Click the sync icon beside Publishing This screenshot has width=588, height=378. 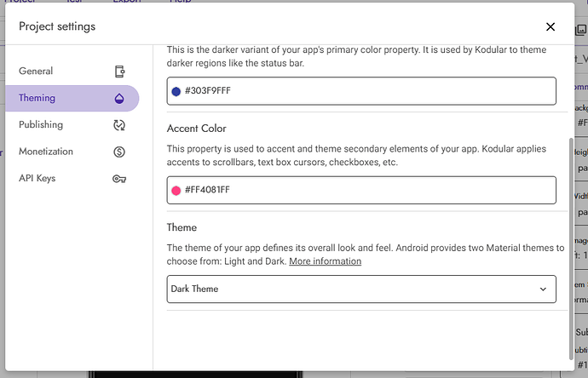pyautogui.click(x=120, y=125)
